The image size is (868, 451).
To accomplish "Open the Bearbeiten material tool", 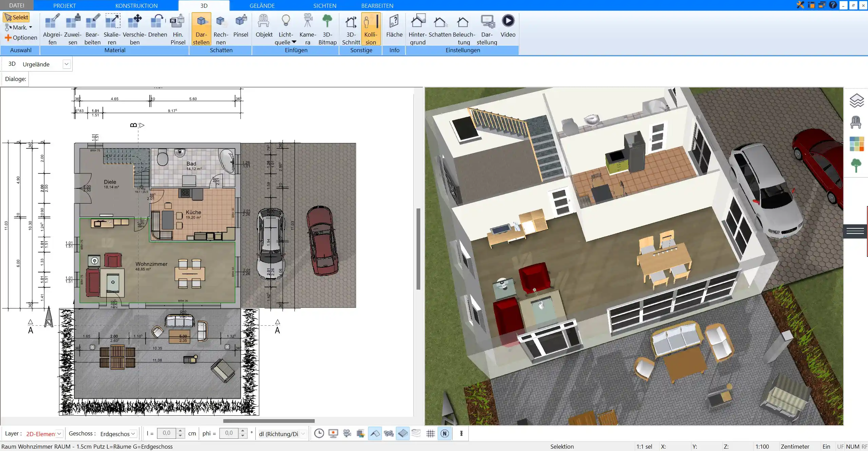I will click(92, 29).
